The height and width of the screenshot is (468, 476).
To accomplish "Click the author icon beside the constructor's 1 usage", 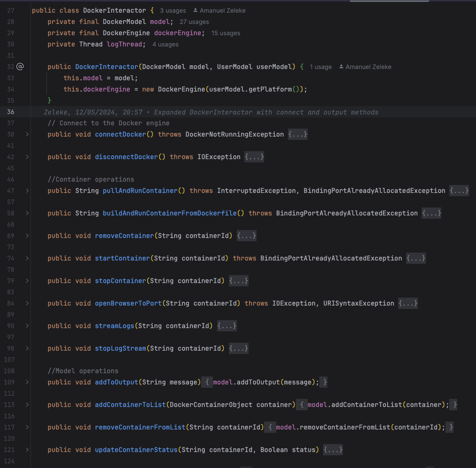I will tap(341, 67).
